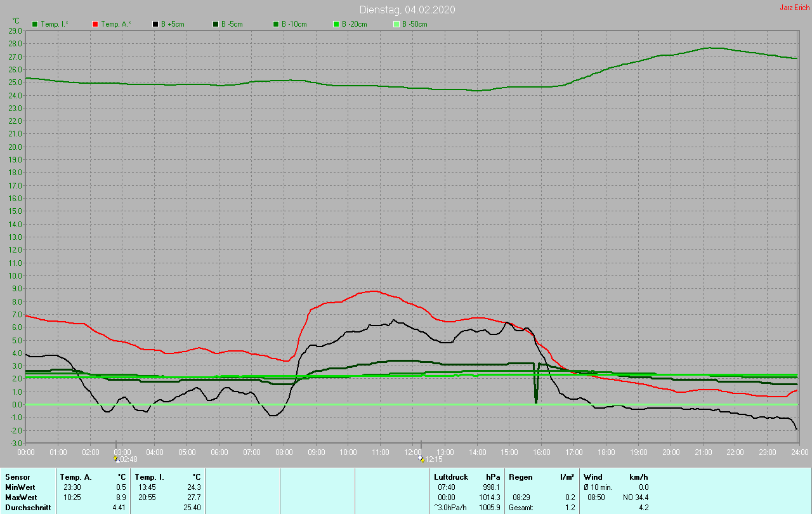Select the Temp. A. statistics header

tap(75, 477)
